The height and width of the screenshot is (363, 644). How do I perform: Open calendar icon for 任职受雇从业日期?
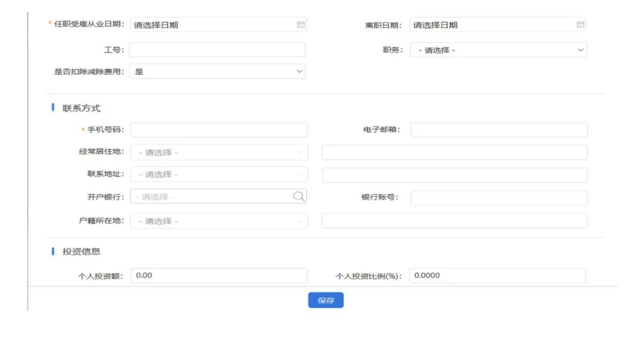point(301,24)
